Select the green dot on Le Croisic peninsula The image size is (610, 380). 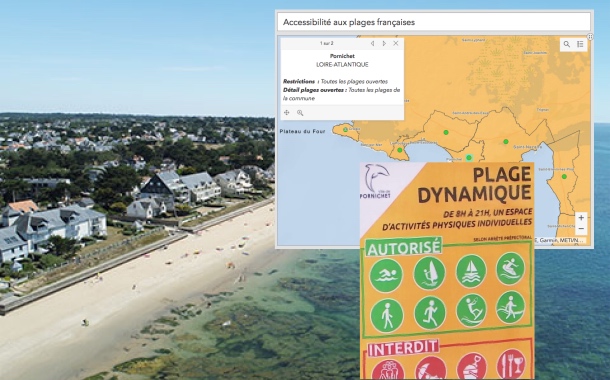point(345,130)
